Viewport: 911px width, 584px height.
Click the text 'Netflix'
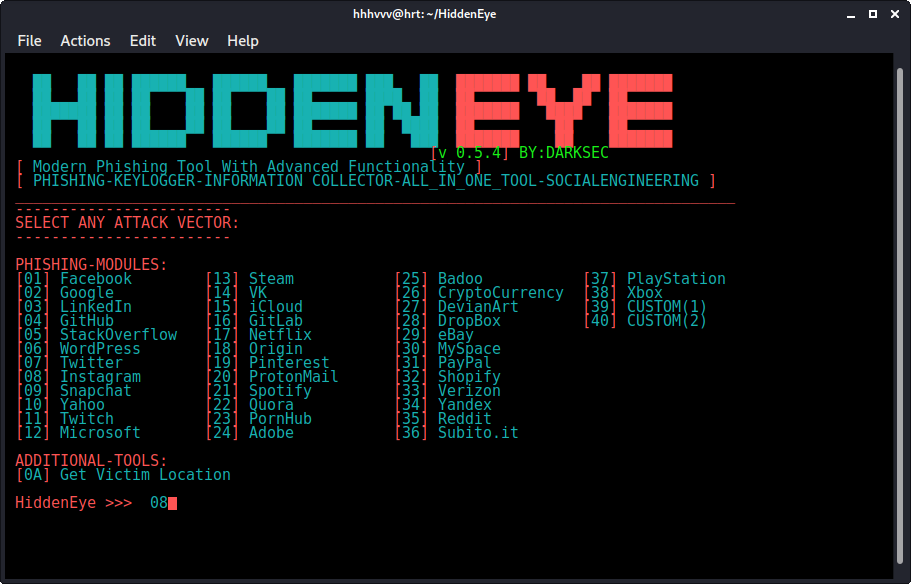click(x=281, y=335)
